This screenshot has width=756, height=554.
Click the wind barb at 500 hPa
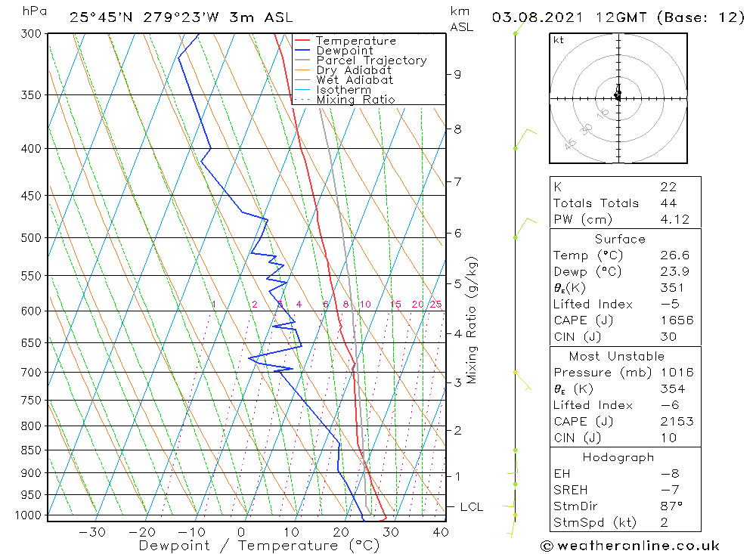click(x=525, y=228)
